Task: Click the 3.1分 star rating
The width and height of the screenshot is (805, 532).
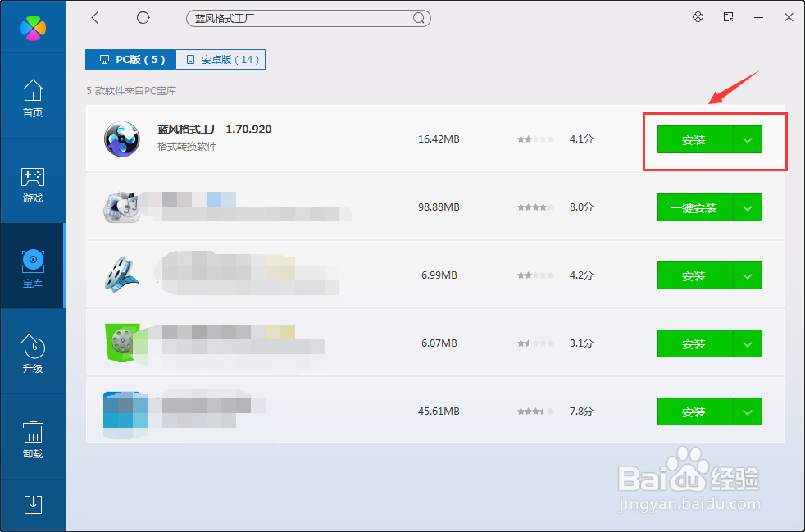Action: [x=535, y=343]
